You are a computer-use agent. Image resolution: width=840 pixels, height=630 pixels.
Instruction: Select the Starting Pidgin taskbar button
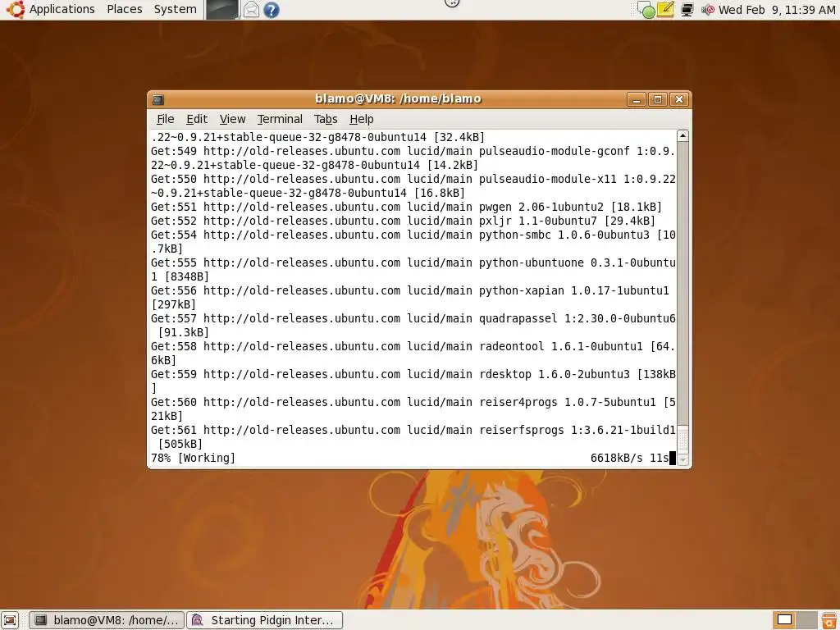[264, 620]
